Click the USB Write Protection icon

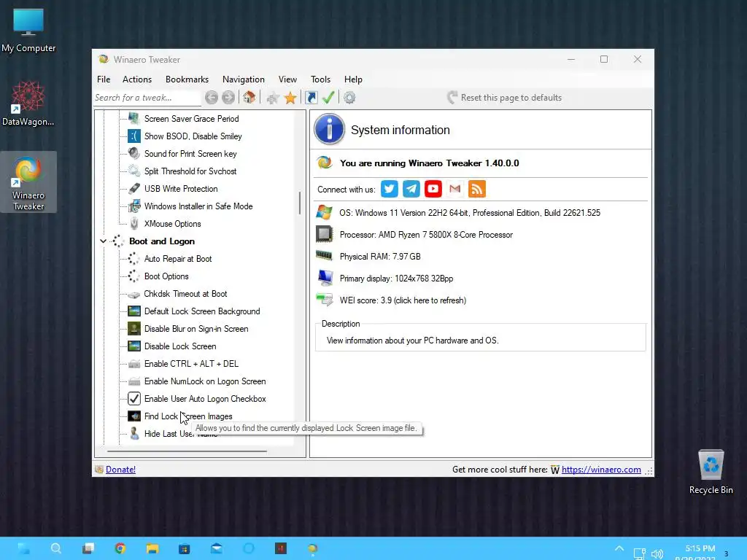(134, 189)
